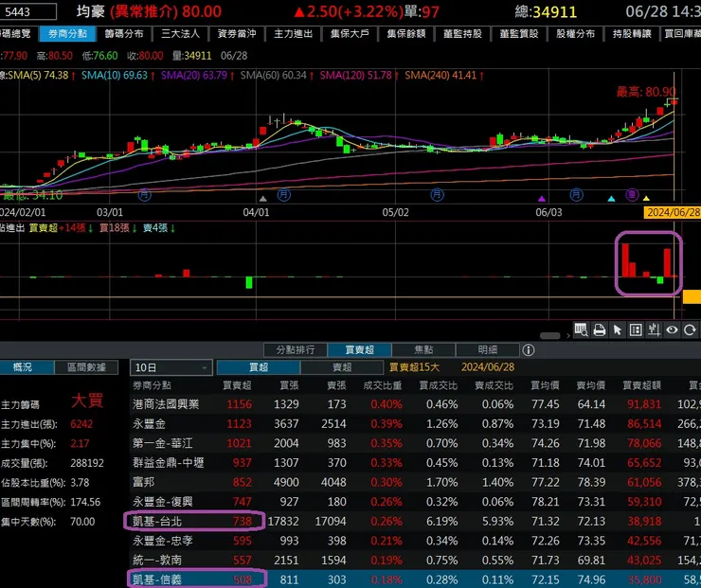The width and height of the screenshot is (701, 588).
Task: Open the data table search icon
Action: [x=581, y=330]
